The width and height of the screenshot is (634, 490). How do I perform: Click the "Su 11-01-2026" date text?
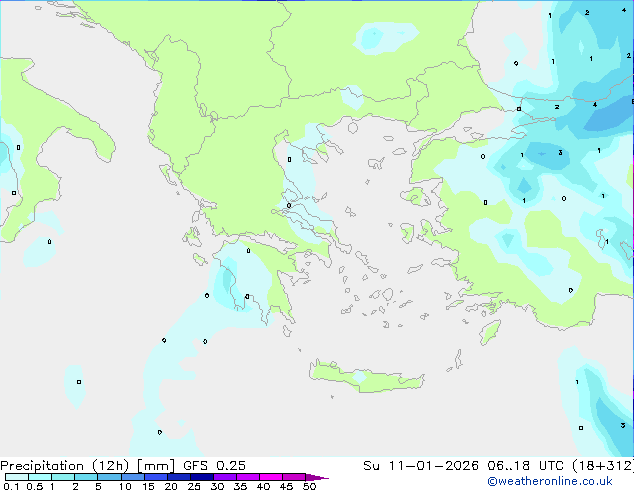[x=421, y=466]
